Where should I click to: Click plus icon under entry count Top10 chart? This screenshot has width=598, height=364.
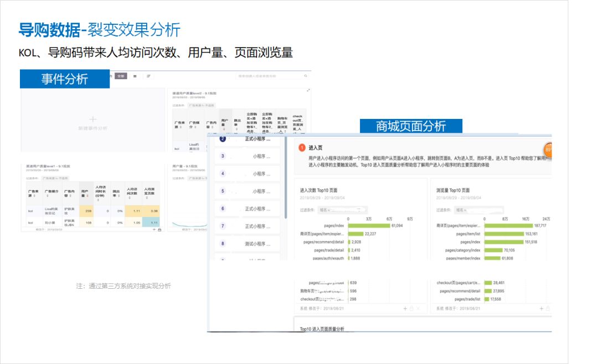[x=405, y=308]
